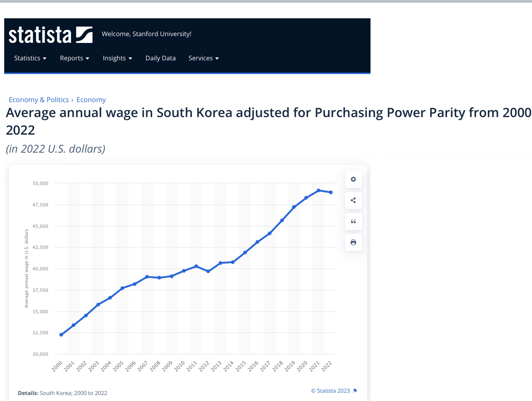The image size is (532, 401).
Task: Click the © Statista 2023 copyright link
Action: [x=330, y=391]
